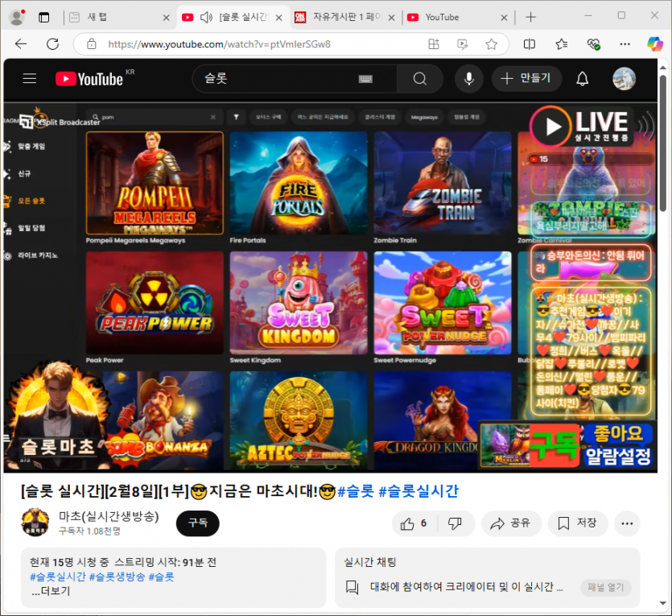Click the address bar URL
Image resolution: width=672 pixels, height=616 pixels.
click(x=220, y=44)
